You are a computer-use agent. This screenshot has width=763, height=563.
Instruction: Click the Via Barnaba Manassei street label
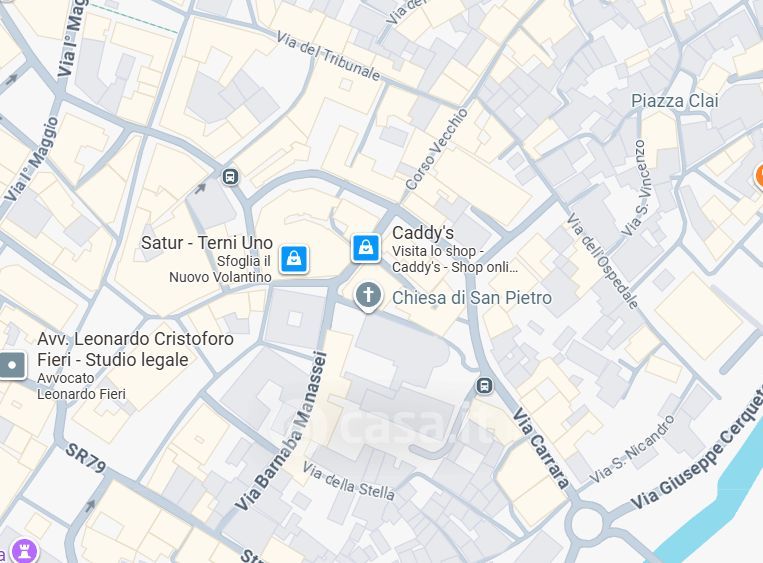[281, 431]
